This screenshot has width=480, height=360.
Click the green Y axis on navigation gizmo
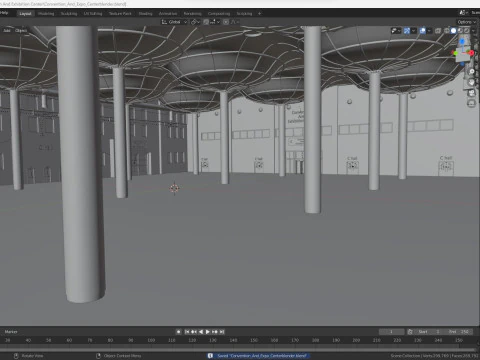tap(456, 53)
